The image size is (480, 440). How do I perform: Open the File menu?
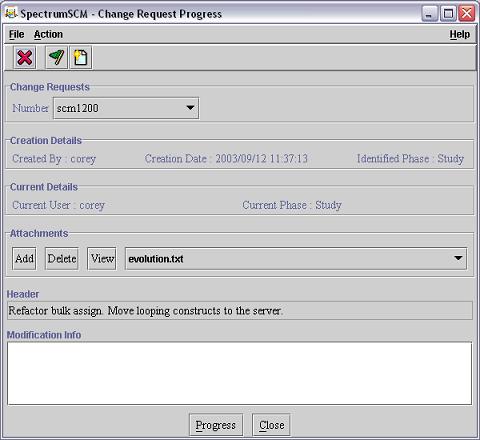click(x=16, y=34)
